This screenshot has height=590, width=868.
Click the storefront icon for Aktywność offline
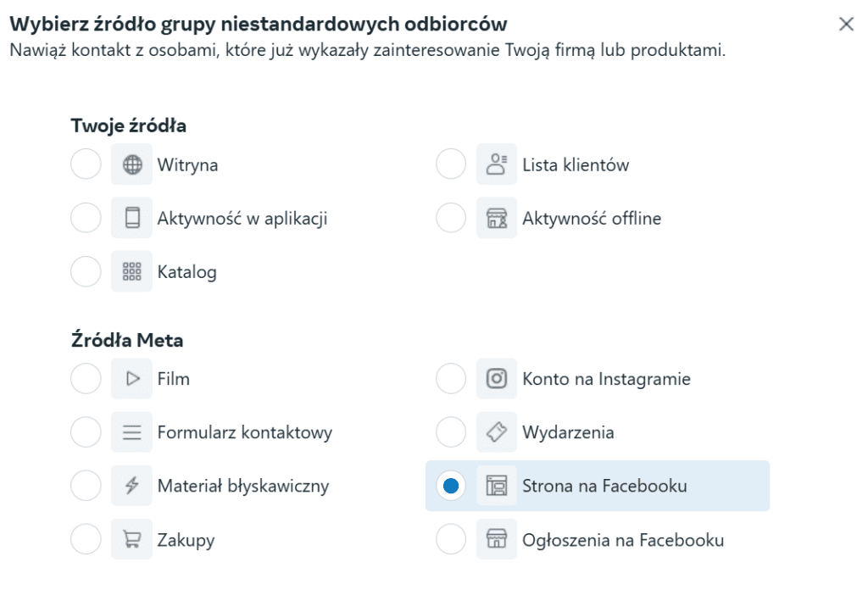pos(497,217)
